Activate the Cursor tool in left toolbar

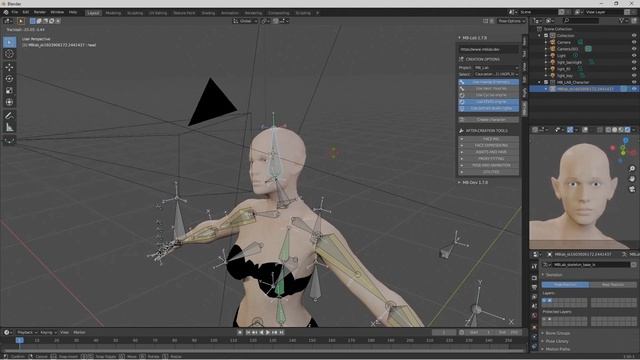9,54
